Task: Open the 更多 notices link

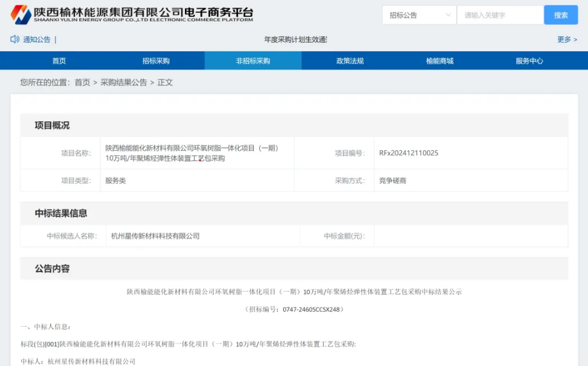Action: click(567, 39)
